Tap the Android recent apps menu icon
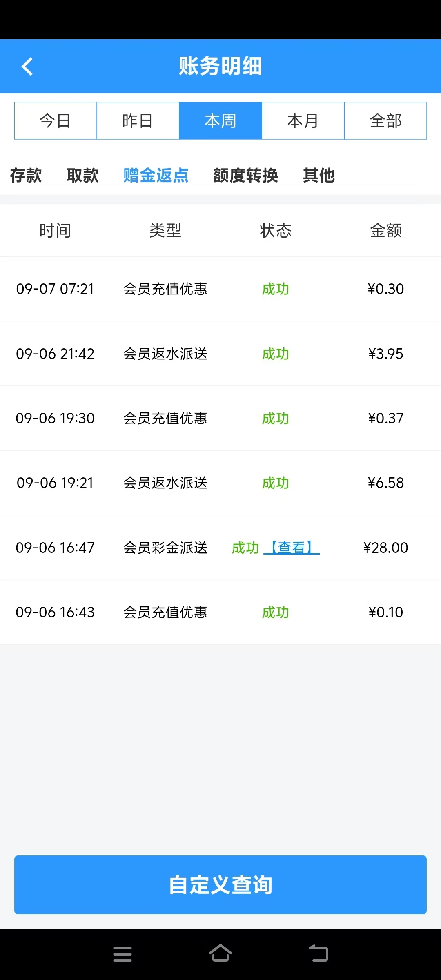The width and height of the screenshot is (441, 980). 122,954
